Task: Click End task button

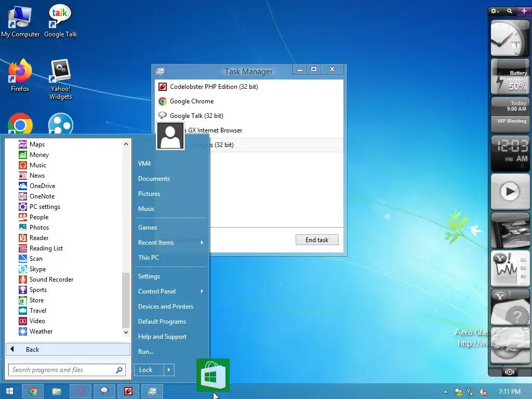Action: click(317, 240)
